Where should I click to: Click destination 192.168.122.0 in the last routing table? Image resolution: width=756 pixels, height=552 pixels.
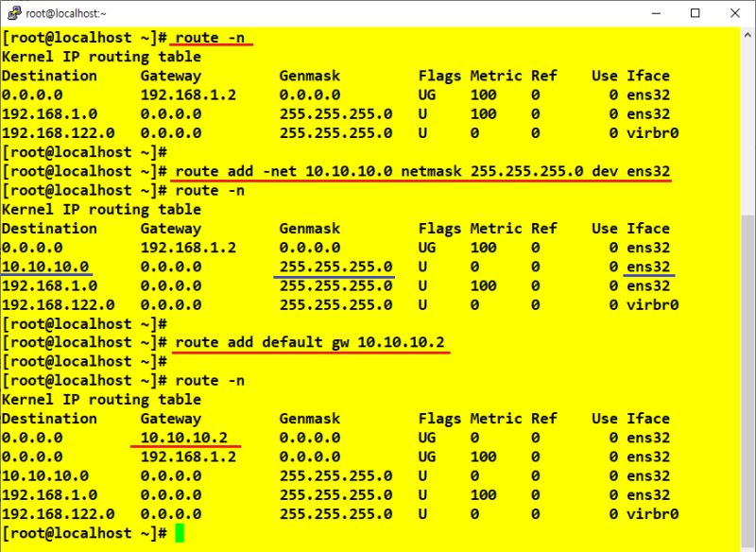(59, 514)
